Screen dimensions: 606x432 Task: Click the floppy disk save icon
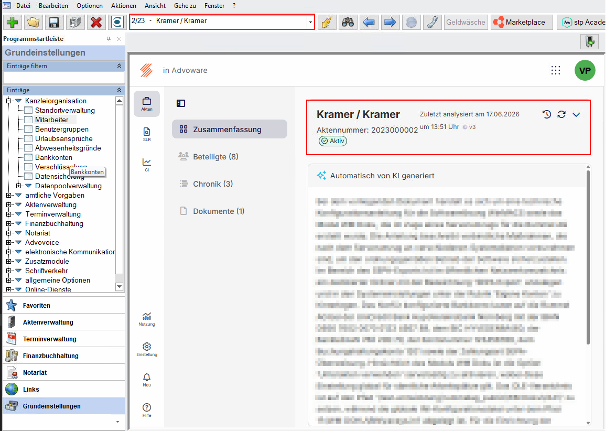pyautogui.click(x=54, y=22)
